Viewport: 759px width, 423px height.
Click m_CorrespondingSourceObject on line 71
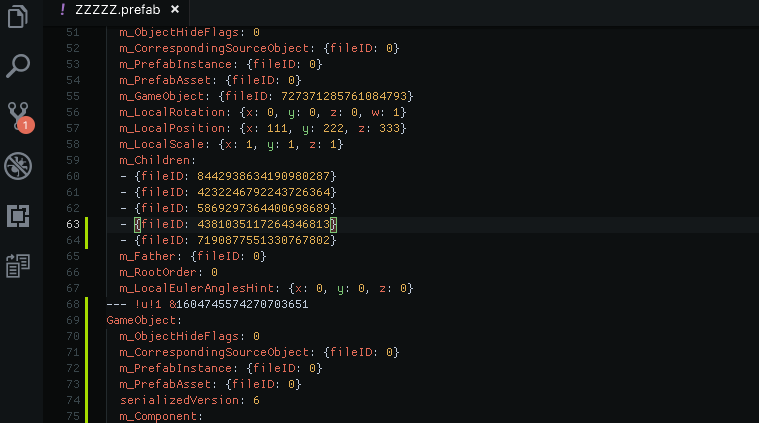pyautogui.click(x=213, y=352)
